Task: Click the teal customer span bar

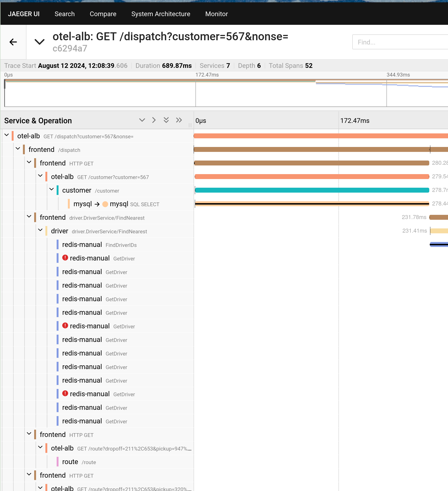Action: click(312, 190)
